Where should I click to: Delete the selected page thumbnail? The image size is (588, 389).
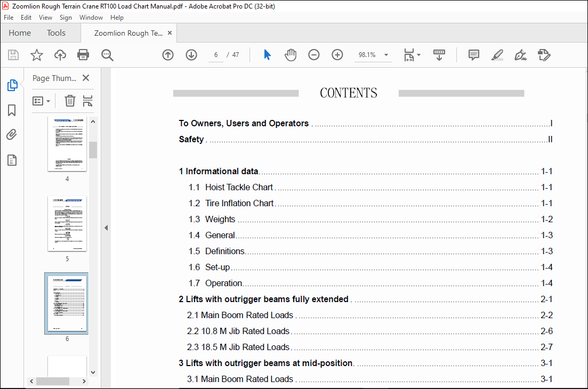tap(70, 100)
